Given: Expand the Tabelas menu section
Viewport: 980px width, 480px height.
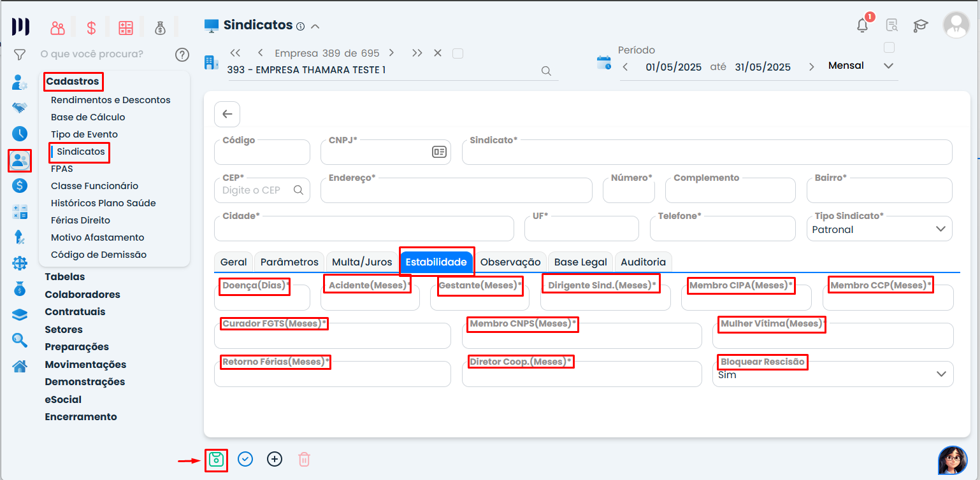Looking at the screenshot, I should coord(65,277).
